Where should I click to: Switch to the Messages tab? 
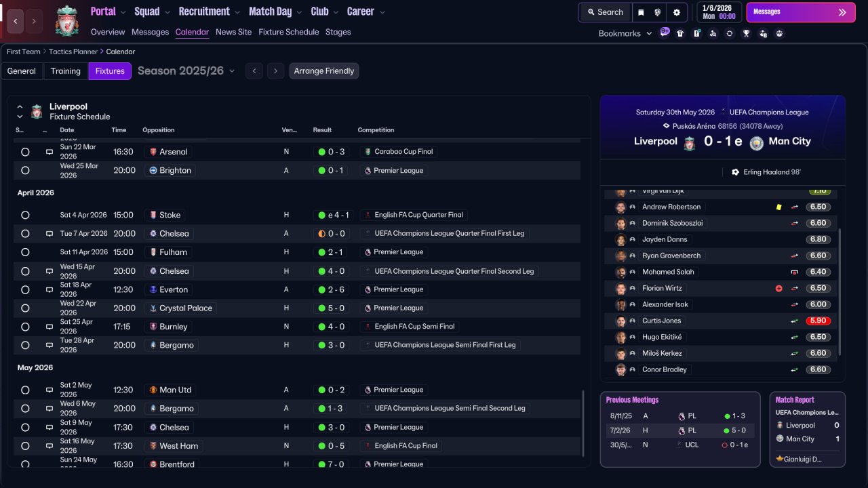(x=150, y=32)
